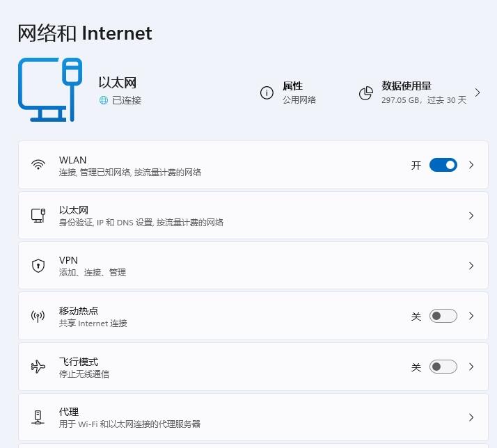
Task: Click the data usage pie chart icon
Action: pos(365,93)
